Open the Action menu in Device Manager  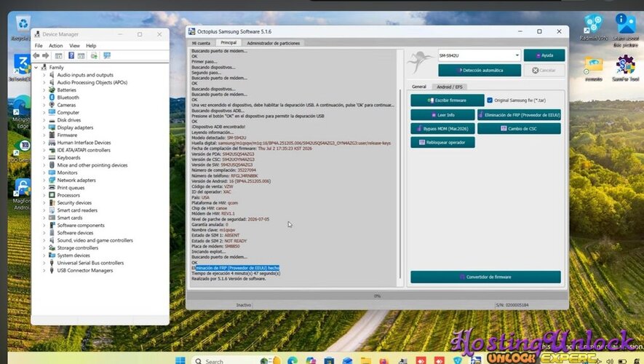(56, 46)
